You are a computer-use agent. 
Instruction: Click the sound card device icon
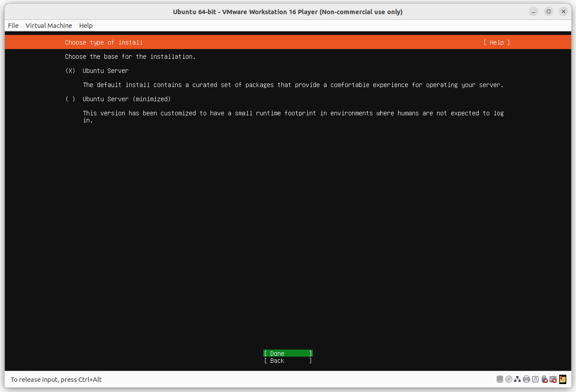pos(535,379)
